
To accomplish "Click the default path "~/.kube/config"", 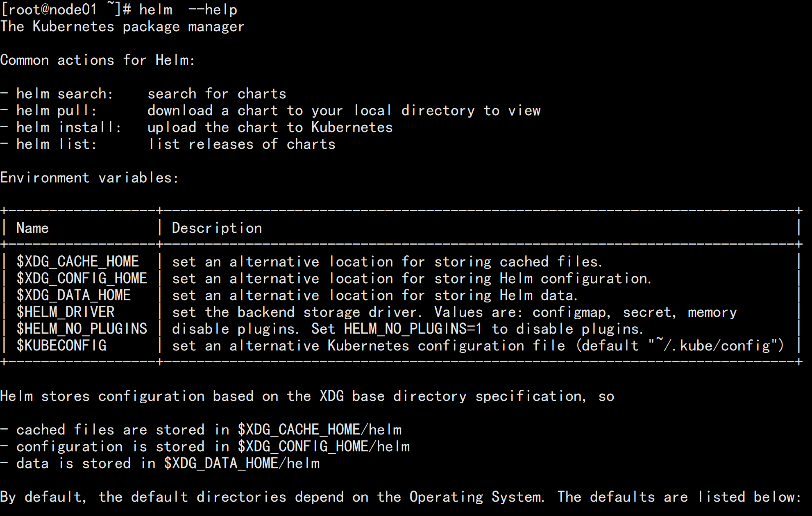I will click(x=713, y=346).
